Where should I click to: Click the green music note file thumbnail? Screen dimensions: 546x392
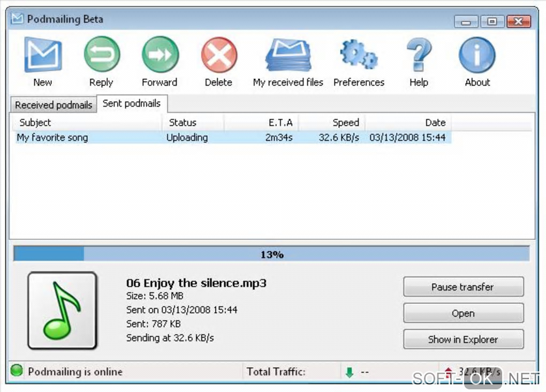click(x=62, y=311)
